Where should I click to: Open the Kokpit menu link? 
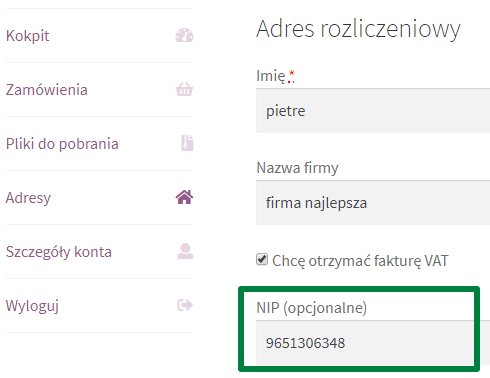[x=28, y=36]
